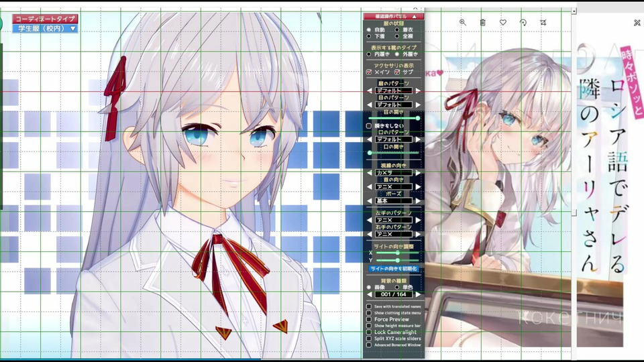Viewport: 644px width, 362px height.
Task: Enable Show clothing state menu
Action: pyautogui.click(x=369, y=313)
